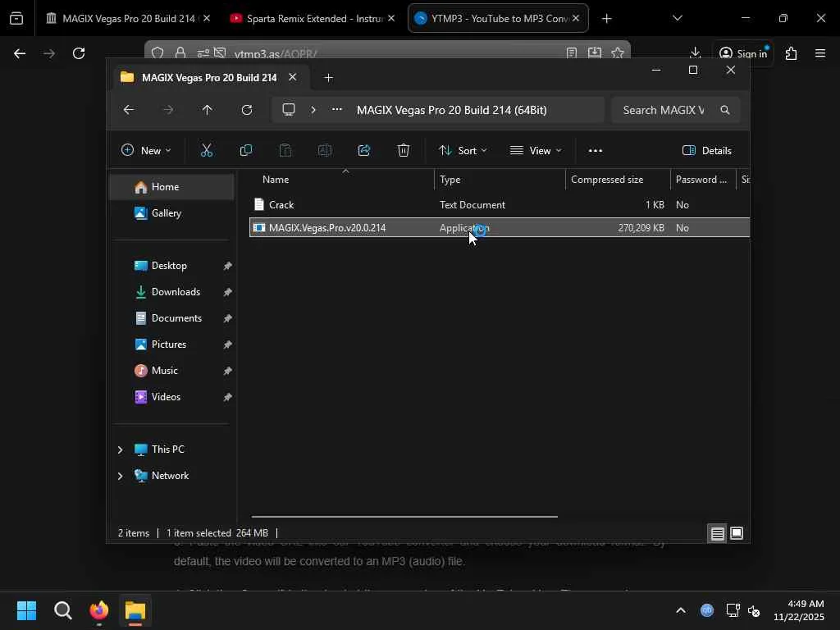Open Firefox View icon at top left
The image size is (840, 630).
click(x=16, y=18)
